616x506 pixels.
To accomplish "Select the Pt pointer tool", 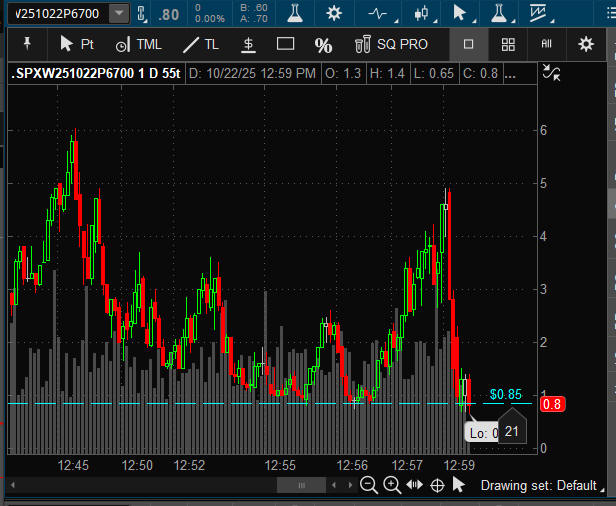I will click(76, 44).
